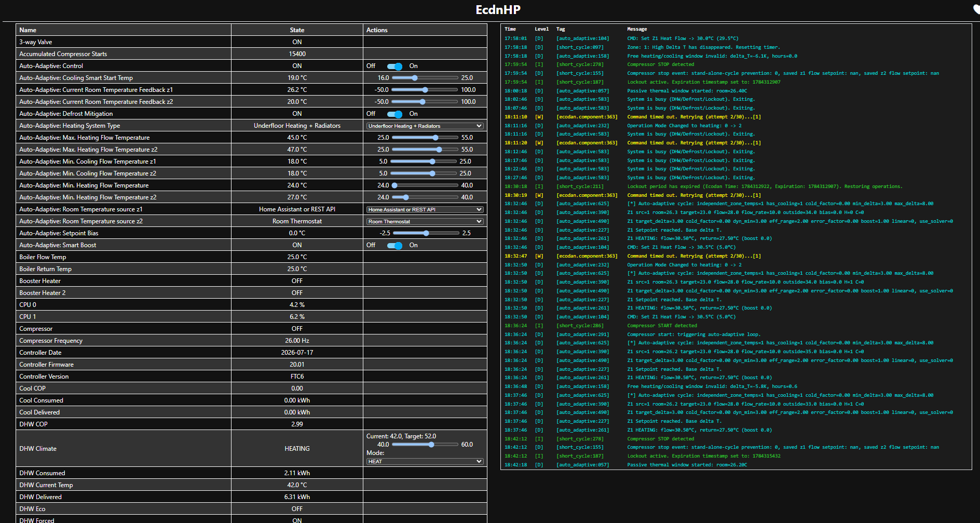Click the Min. Cooling Flow Temperature z1 slider
Screen dimensions: 980x523
pyautogui.click(x=424, y=162)
